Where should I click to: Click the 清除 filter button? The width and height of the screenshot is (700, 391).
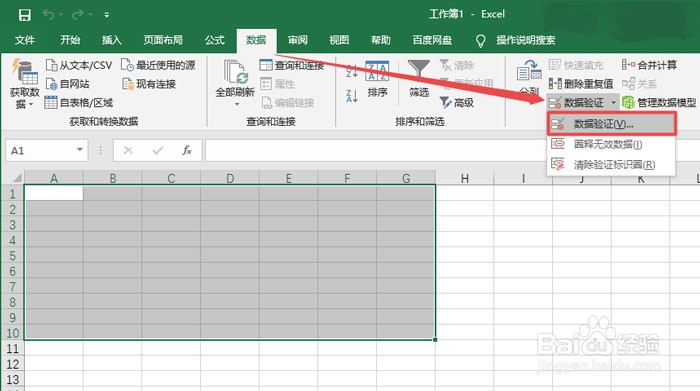pos(456,65)
